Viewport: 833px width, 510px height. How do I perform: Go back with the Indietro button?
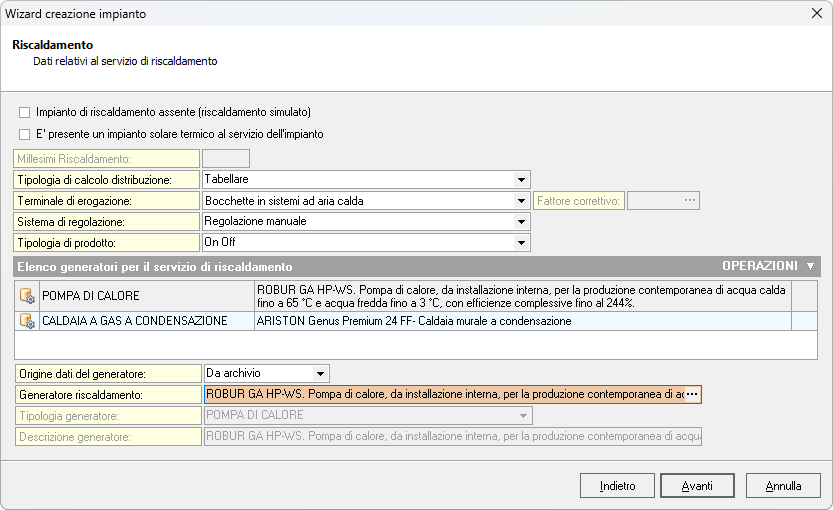[x=617, y=486]
